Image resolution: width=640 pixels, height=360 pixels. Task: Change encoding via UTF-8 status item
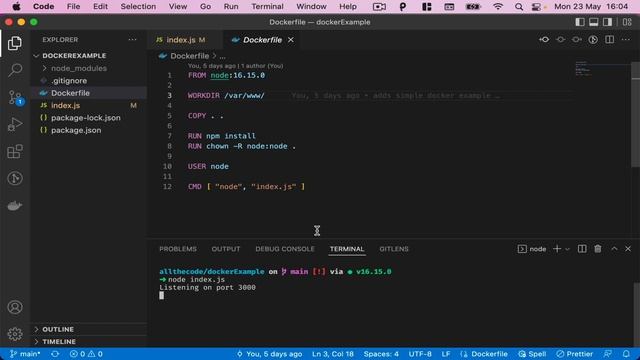tap(420, 354)
